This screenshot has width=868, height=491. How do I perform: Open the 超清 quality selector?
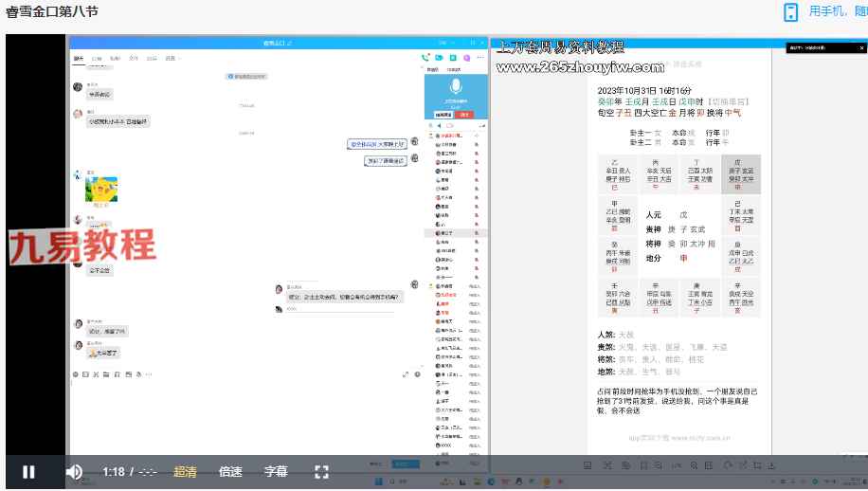pos(185,472)
